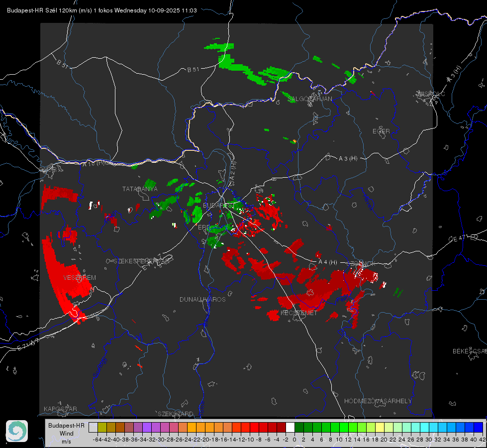
Task: Pick the bright yellow swatch above 18-20
Action: point(380,427)
